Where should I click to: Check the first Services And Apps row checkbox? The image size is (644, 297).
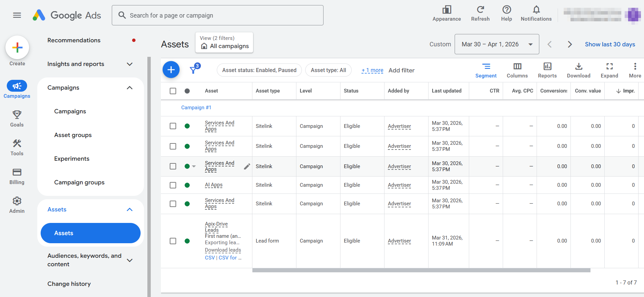click(x=173, y=126)
